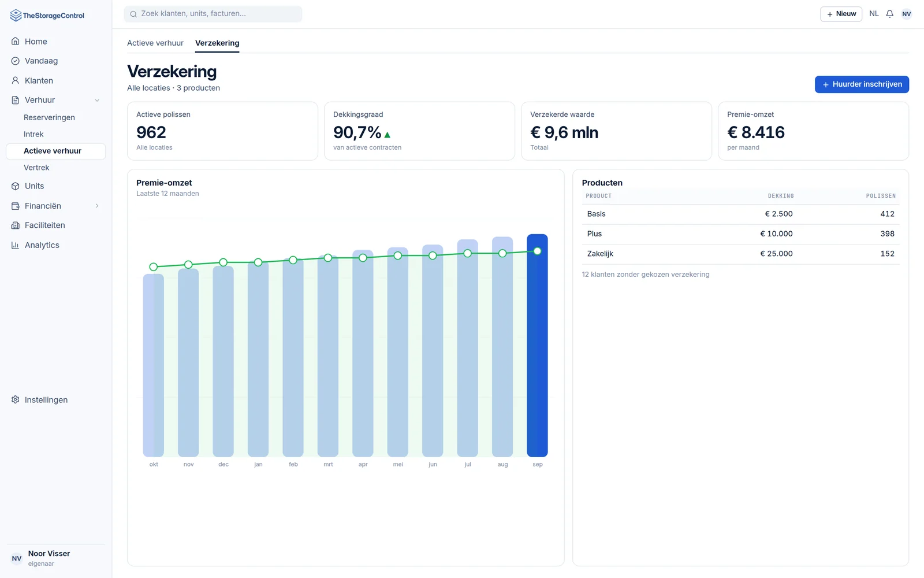Click Huurder inschrijven button
Image resolution: width=924 pixels, height=578 pixels.
point(862,84)
